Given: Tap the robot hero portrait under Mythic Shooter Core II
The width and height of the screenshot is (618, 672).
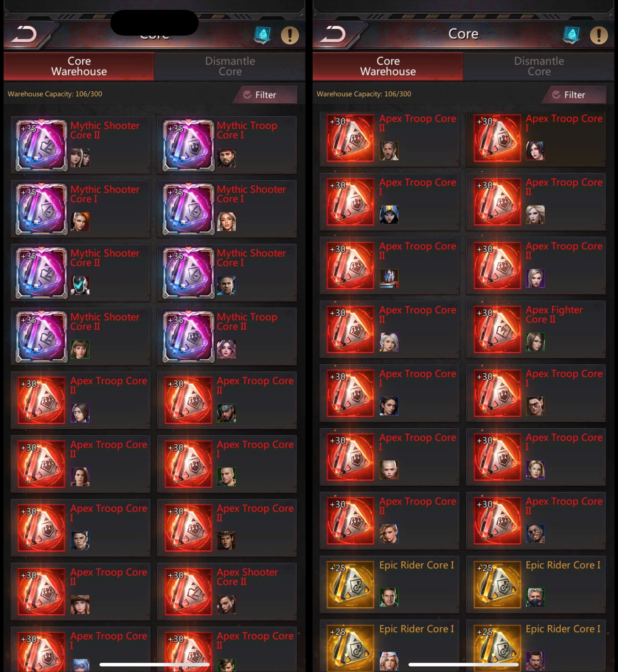Looking at the screenshot, I should [x=80, y=285].
